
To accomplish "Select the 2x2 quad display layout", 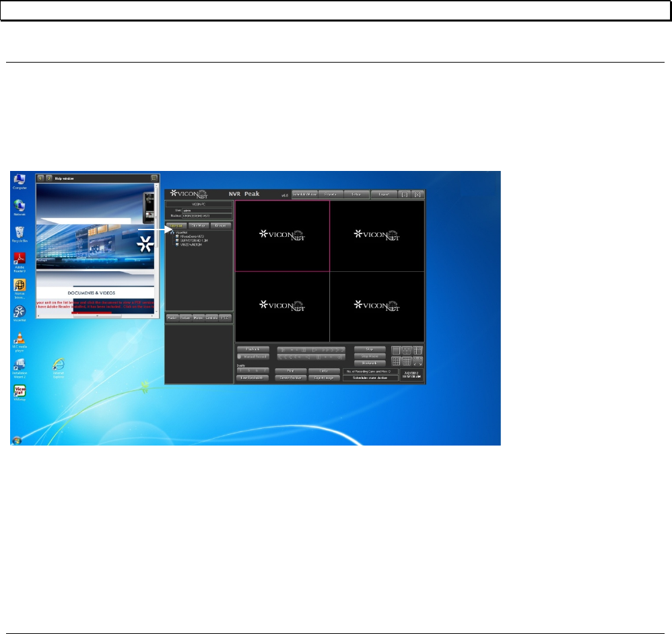I will pyautogui.click(x=407, y=351).
